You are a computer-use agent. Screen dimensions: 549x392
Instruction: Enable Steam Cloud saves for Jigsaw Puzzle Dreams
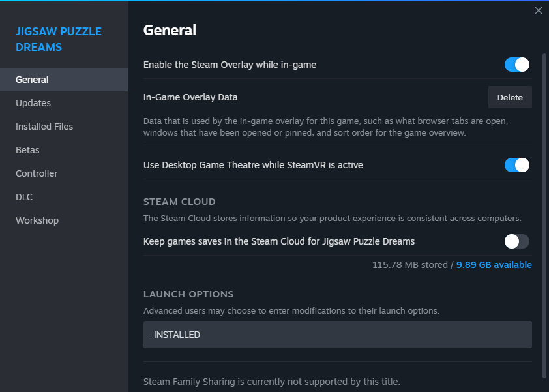[x=517, y=241]
